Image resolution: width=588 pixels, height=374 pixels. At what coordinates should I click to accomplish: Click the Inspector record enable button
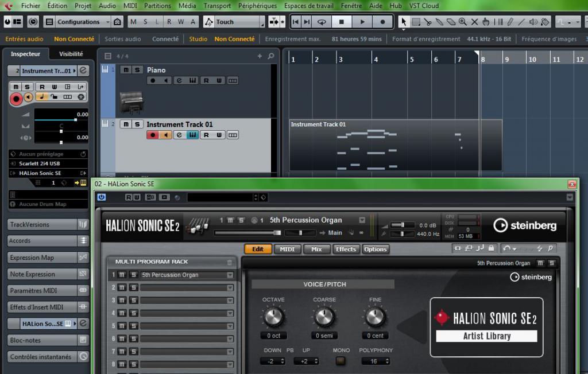[x=16, y=99]
